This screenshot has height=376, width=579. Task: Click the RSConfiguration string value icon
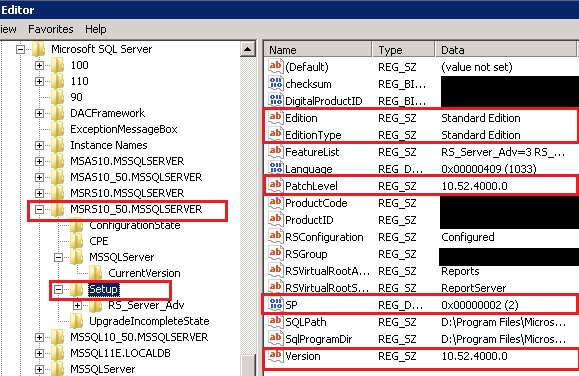[x=275, y=236]
